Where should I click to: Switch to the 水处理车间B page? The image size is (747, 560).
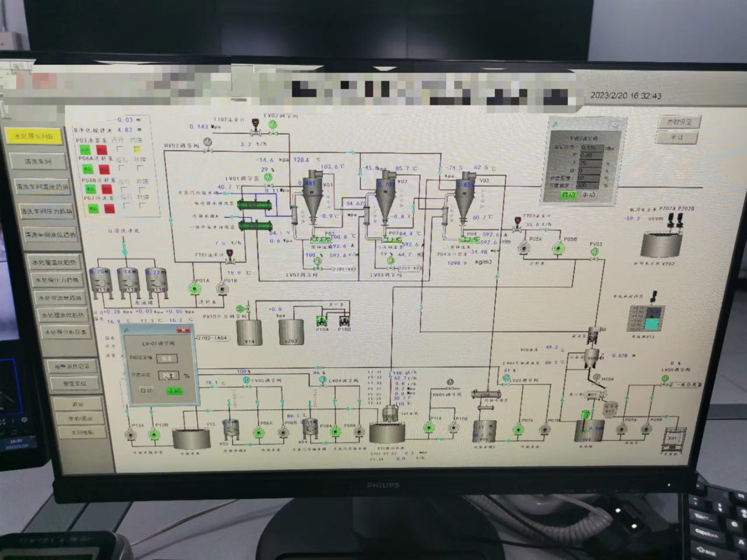(x=34, y=136)
